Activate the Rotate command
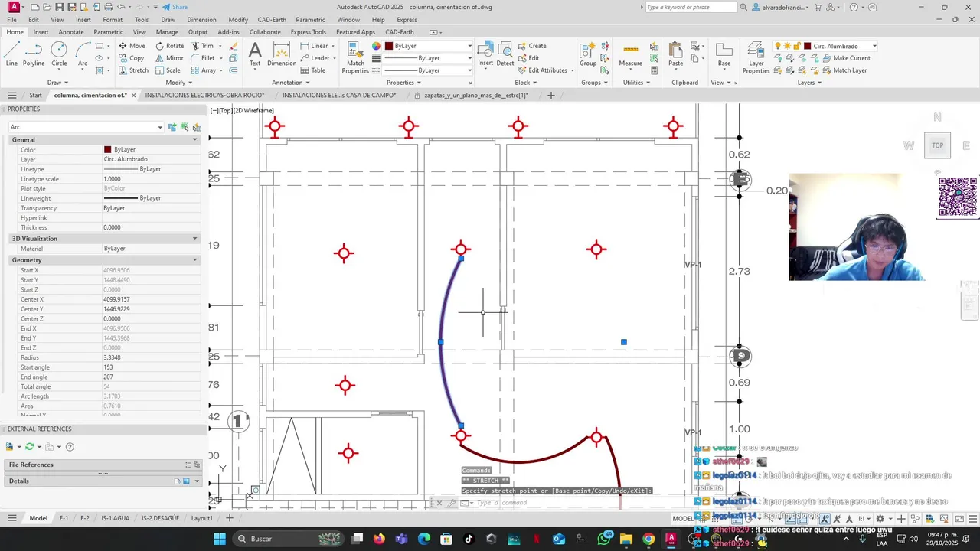980x551 pixels. [169, 46]
